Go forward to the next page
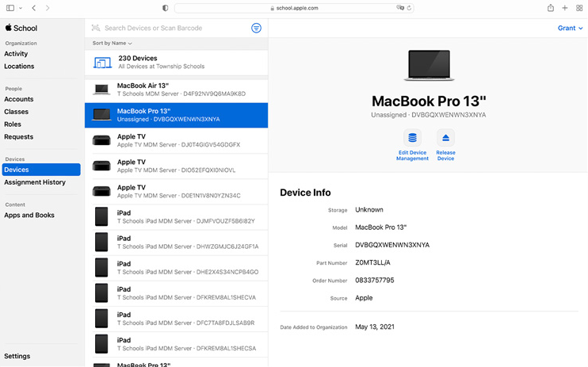The width and height of the screenshot is (588, 367). pyautogui.click(x=48, y=8)
